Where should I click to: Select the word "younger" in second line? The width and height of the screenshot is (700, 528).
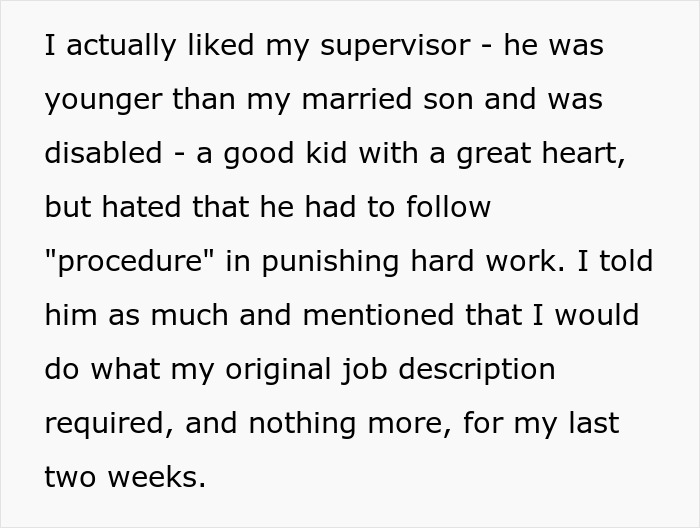[x=103, y=100]
